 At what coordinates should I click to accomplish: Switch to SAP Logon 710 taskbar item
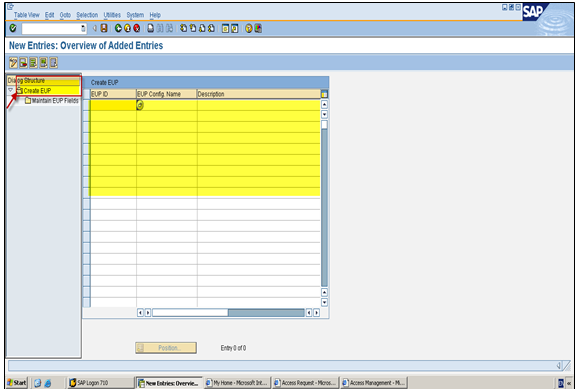[x=101, y=383]
